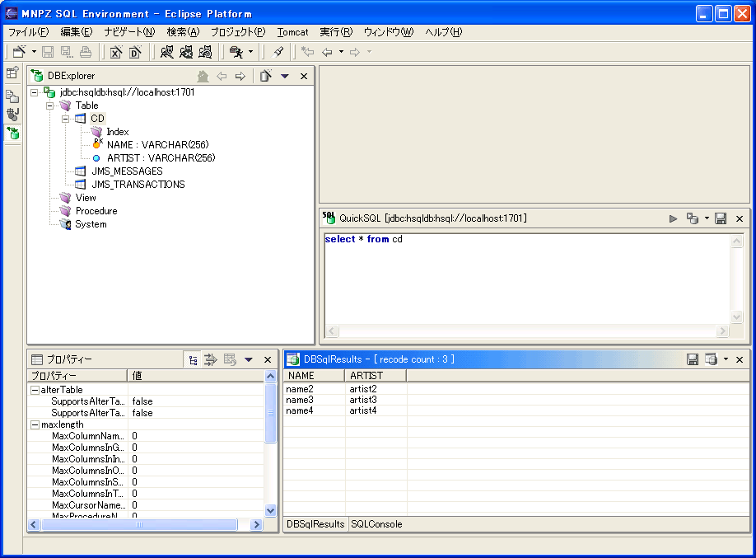Open the QuickSQL connection dropdown arrow
Screen dimensions: 756x558
click(707, 218)
